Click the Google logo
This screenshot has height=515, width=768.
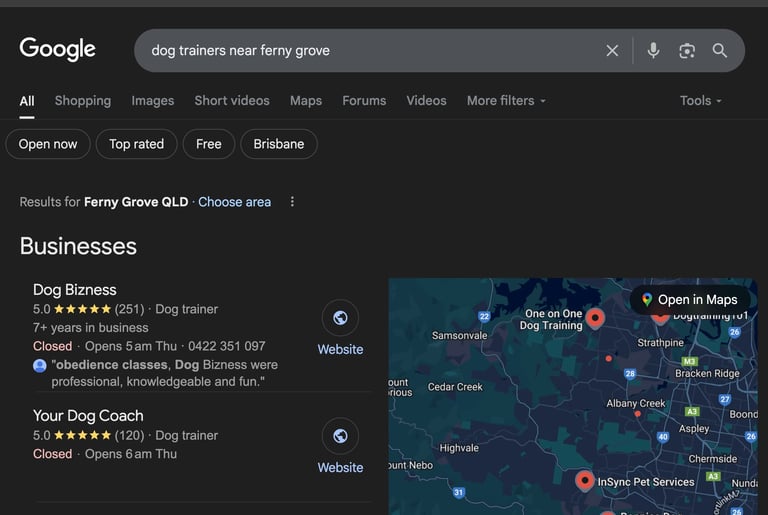[x=57, y=49]
